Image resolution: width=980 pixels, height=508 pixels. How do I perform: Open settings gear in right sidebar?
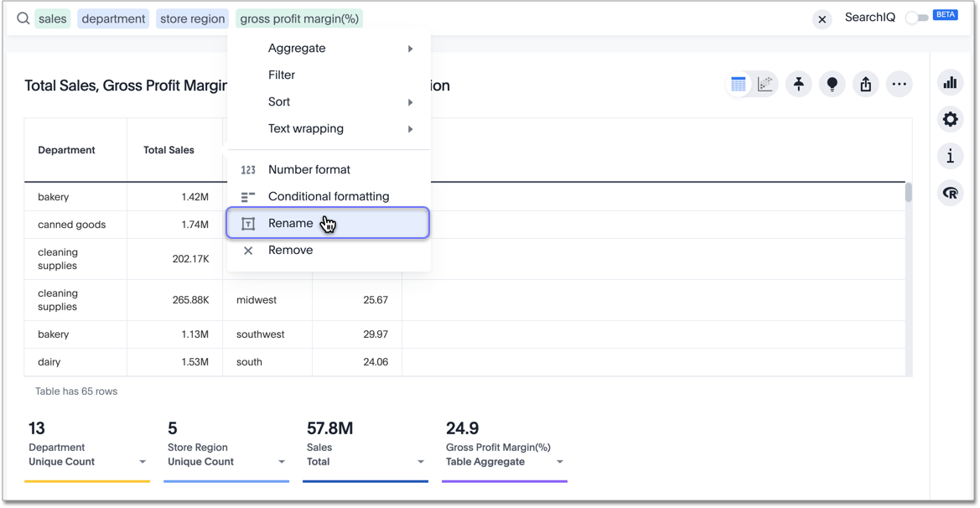click(950, 119)
